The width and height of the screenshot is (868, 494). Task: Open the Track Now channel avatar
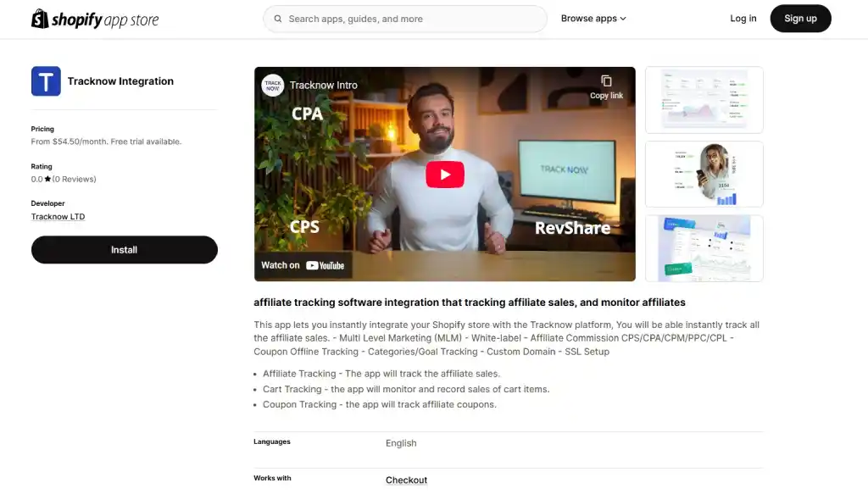click(272, 86)
